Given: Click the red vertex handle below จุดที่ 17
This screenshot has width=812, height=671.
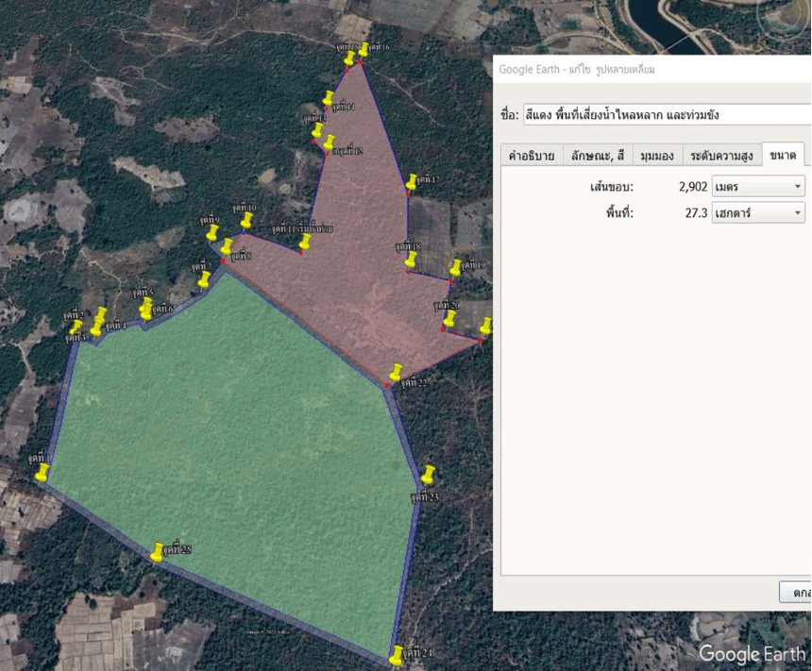Looking at the screenshot, I should tap(408, 194).
